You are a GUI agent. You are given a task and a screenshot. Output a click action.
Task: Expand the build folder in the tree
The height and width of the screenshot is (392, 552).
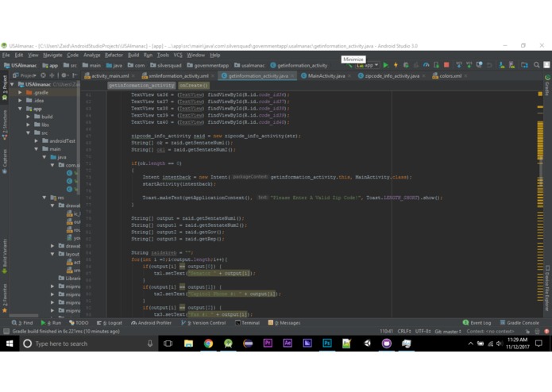coord(29,117)
